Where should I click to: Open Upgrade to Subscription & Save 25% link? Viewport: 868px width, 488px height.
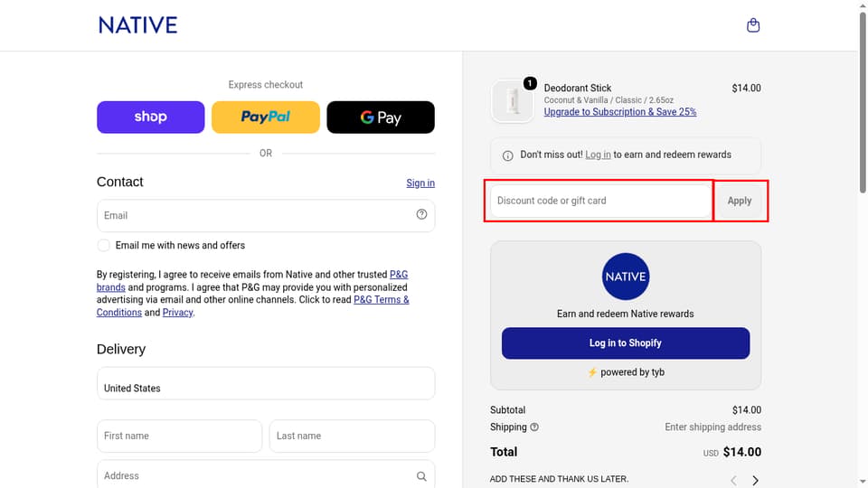point(620,112)
